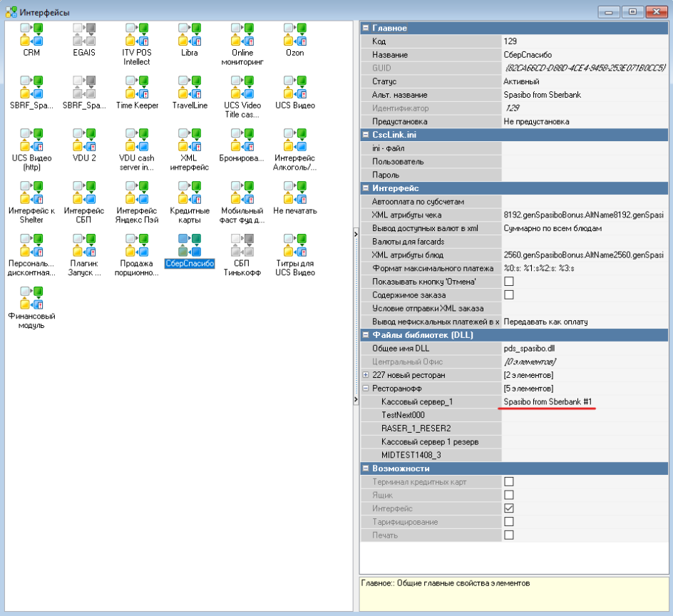The width and height of the screenshot is (673, 616).
Task: Collapse the 'Возможности' section header
Action: (x=366, y=468)
